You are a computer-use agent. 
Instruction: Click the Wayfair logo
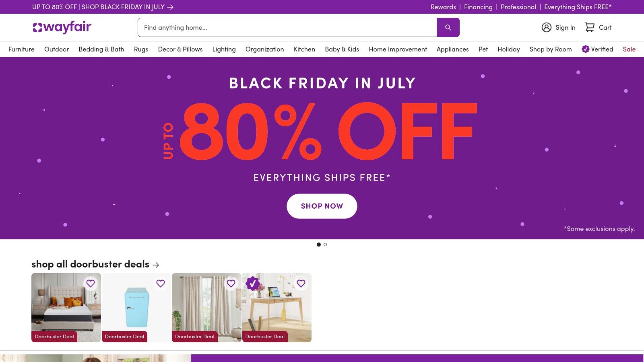click(62, 27)
